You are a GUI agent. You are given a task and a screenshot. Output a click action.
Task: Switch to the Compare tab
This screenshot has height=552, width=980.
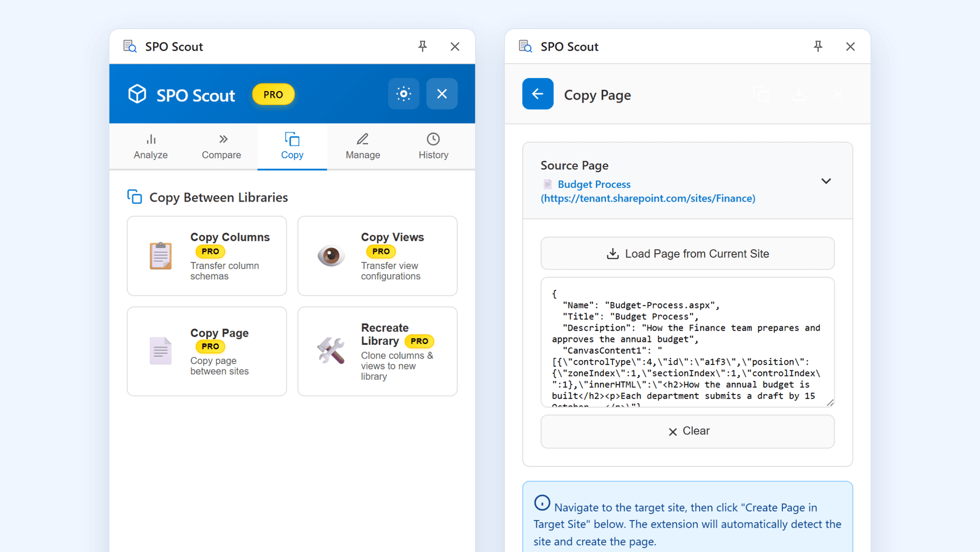point(222,147)
